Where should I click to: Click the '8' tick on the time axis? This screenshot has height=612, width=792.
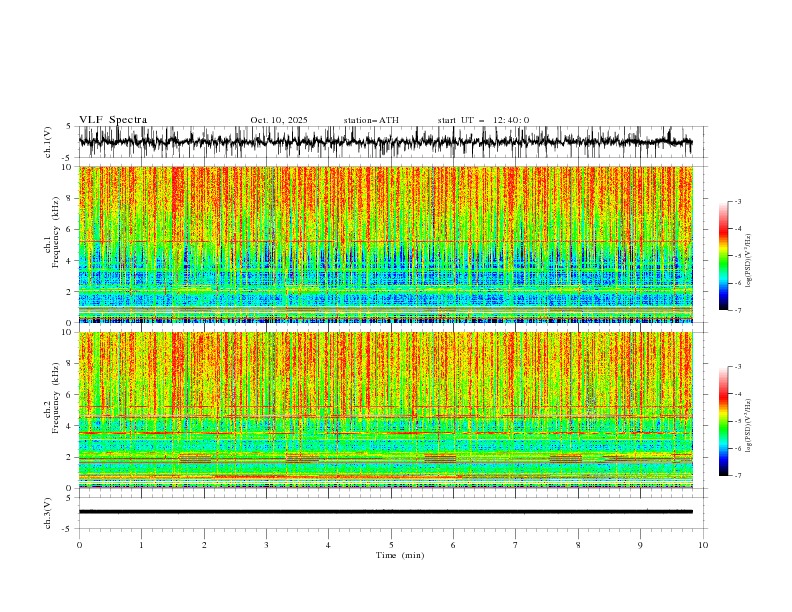578,545
